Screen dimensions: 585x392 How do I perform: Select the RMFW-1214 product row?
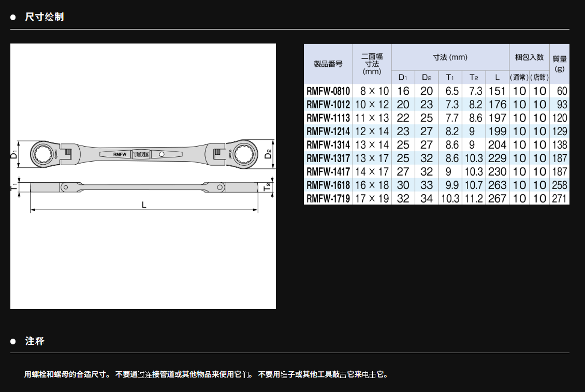point(328,132)
